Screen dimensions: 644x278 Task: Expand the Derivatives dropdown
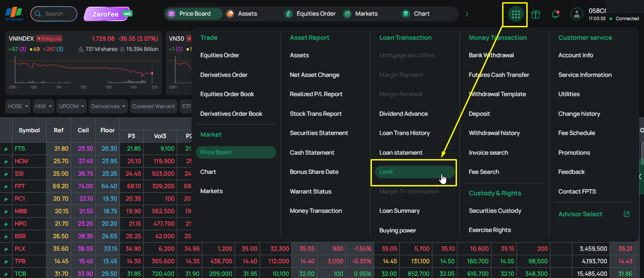[x=108, y=106]
